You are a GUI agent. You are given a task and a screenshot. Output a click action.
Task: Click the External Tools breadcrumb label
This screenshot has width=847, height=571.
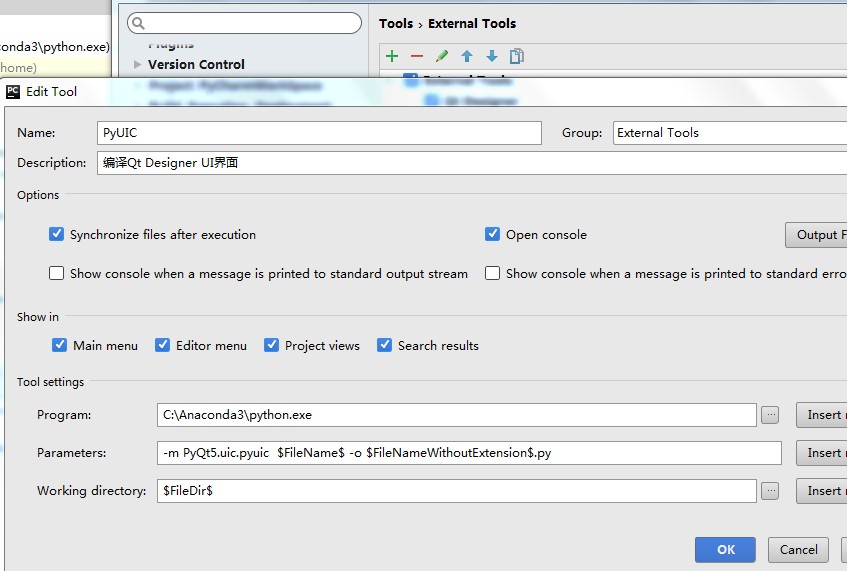(x=472, y=23)
